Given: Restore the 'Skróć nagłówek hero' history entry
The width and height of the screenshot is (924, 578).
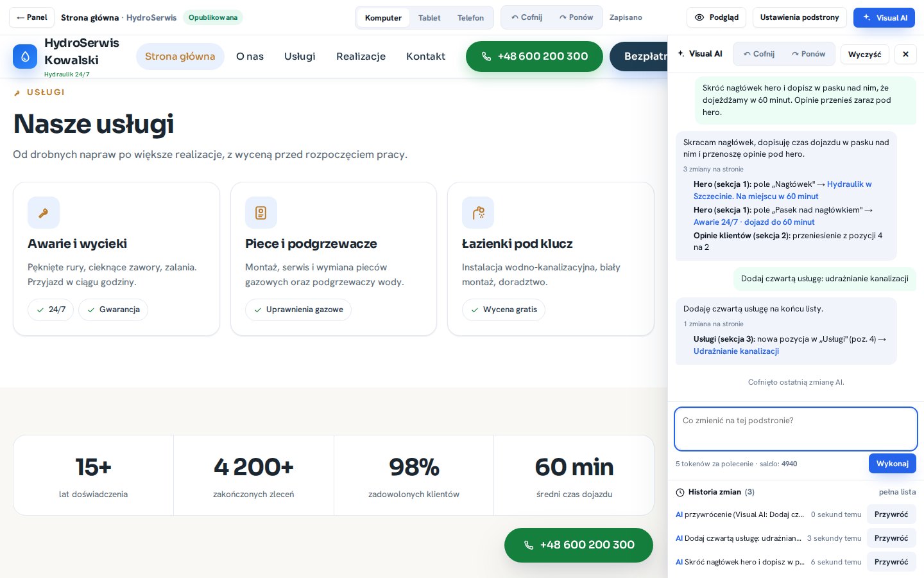Looking at the screenshot, I should [891, 562].
